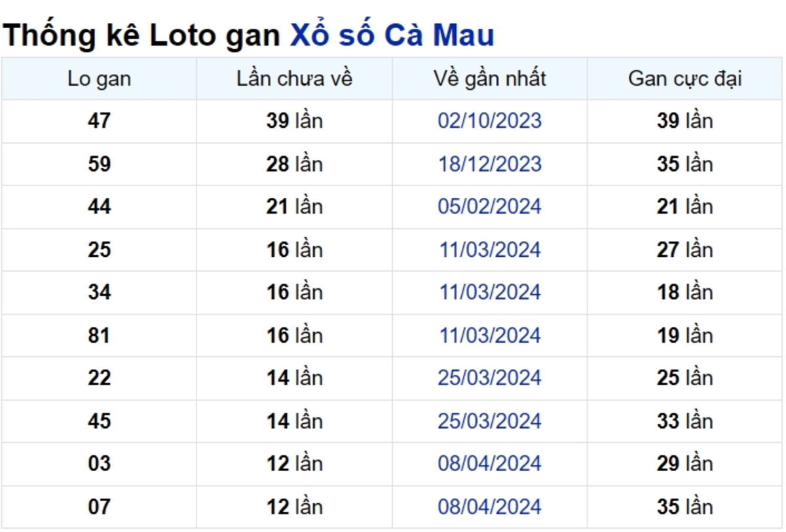Viewport: 786px width, 532px height.
Task: Select lo gan number 07 cell
Action: pyautogui.click(x=99, y=507)
